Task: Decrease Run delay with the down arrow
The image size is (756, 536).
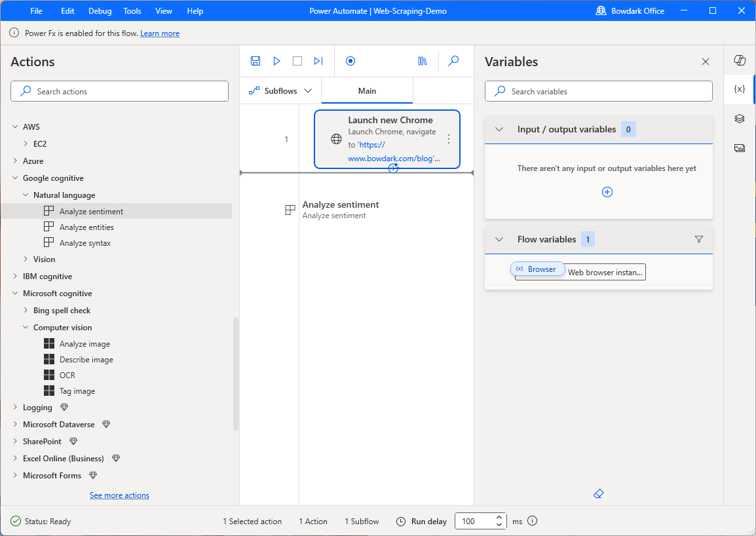Action: point(499,525)
